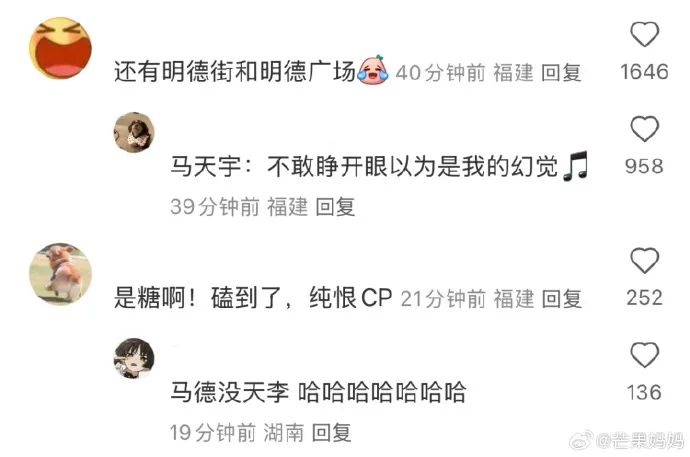Click the 958 like count
Image resolution: width=690 pixels, height=457 pixels.
point(644,166)
